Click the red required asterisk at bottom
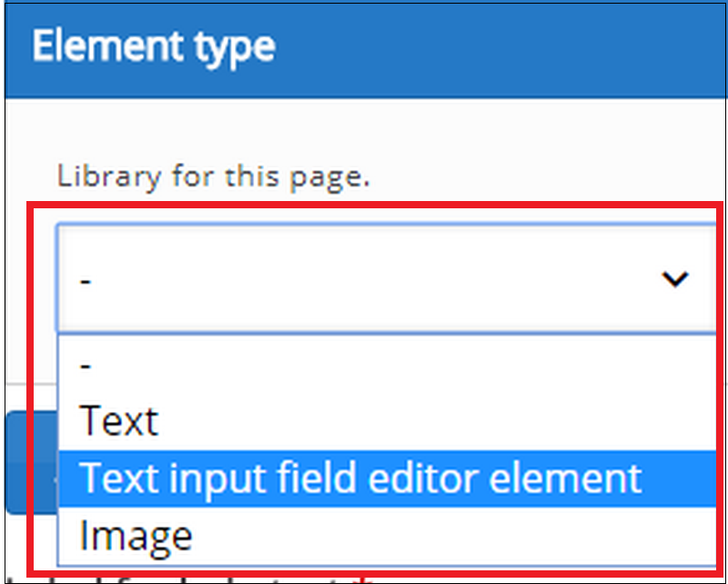The height and width of the screenshot is (584, 728). [366, 581]
